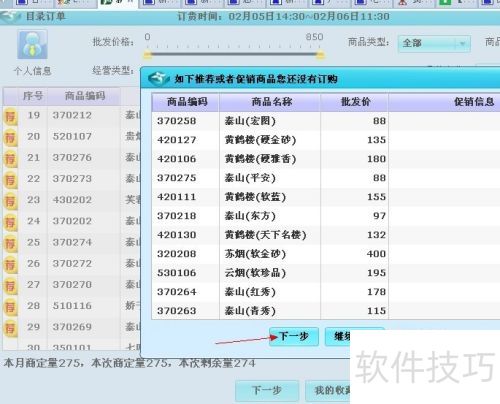The width and height of the screenshot is (500, 404).
Task: Click 下一步 button in the dialog
Action: (294, 336)
